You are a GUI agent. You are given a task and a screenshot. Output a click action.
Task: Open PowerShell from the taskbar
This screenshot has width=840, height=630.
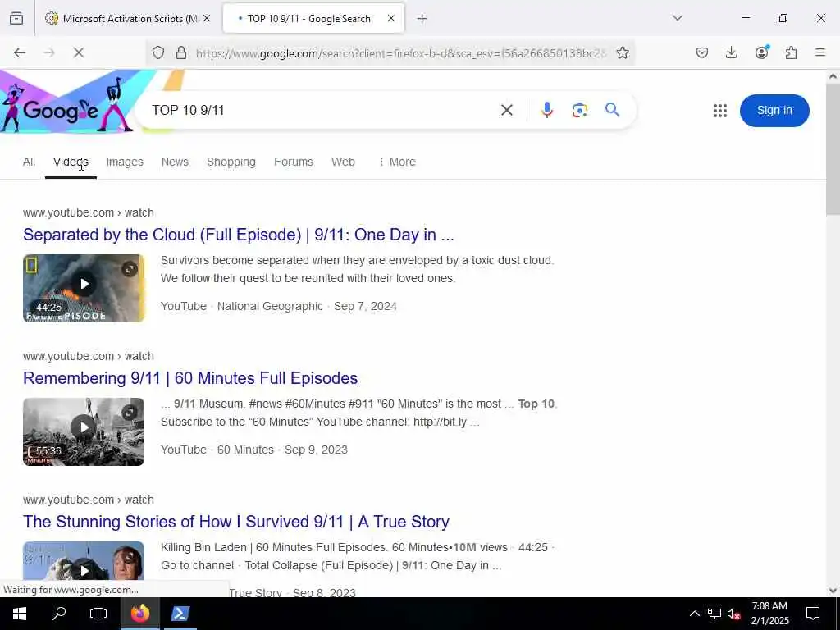pyautogui.click(x=180, y=614)
